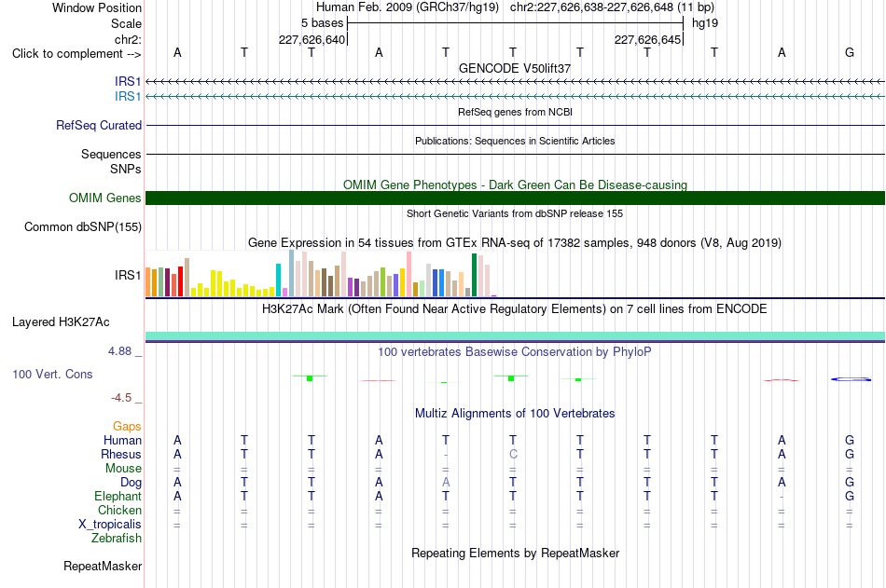Open the dark blue IRS1 GENCODE transcript label
Image resolution: width=886 pixels, height=588 pixels.
click(128, 82)
